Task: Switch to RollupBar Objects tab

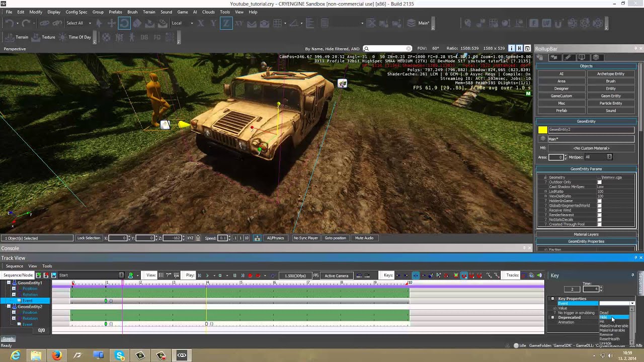Action: [541, 58]
